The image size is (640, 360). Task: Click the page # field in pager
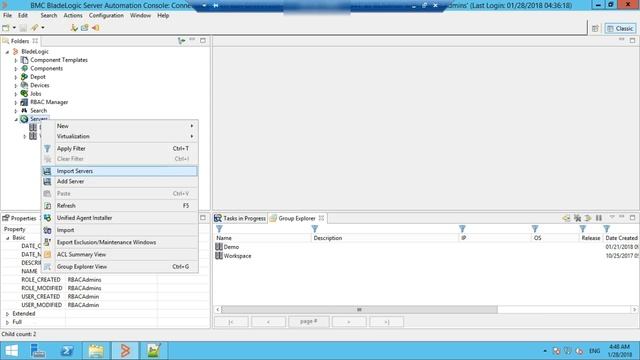point(309,322)
